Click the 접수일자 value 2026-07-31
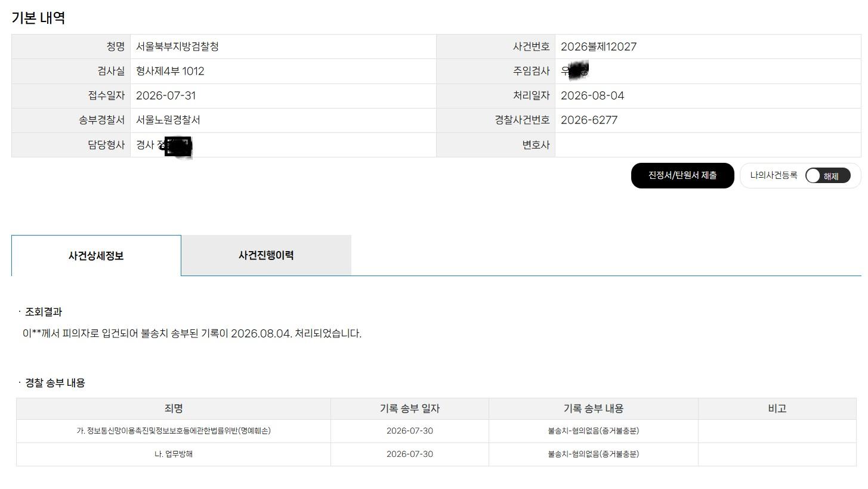 pyautogui.click(x=166, y=95)
